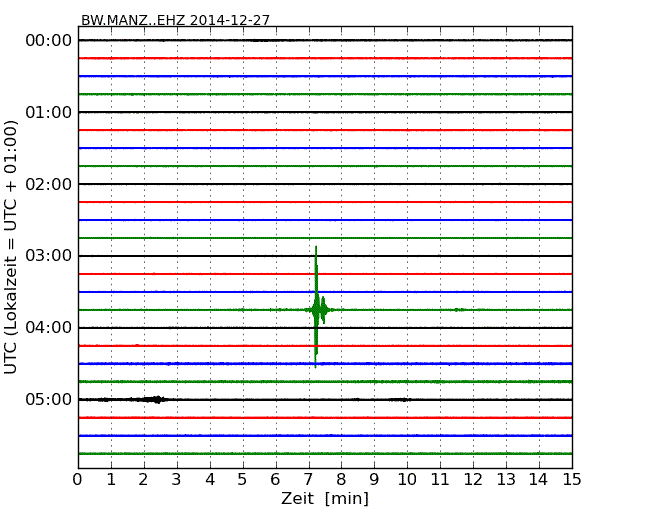This screenshot has width=650, height=520.
Task: Click the 5 tick on Zeit axis
Action: click(x=243, y=480)
